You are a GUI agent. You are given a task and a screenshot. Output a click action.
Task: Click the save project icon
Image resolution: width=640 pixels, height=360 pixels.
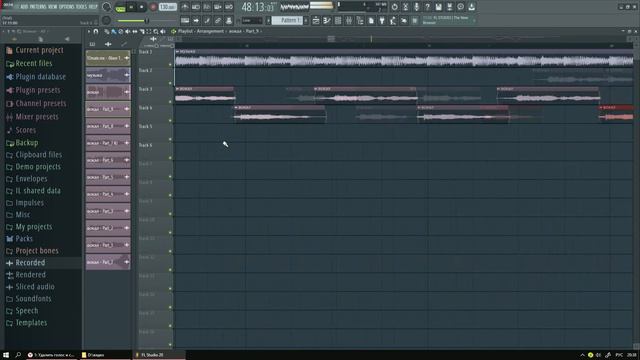438,7
